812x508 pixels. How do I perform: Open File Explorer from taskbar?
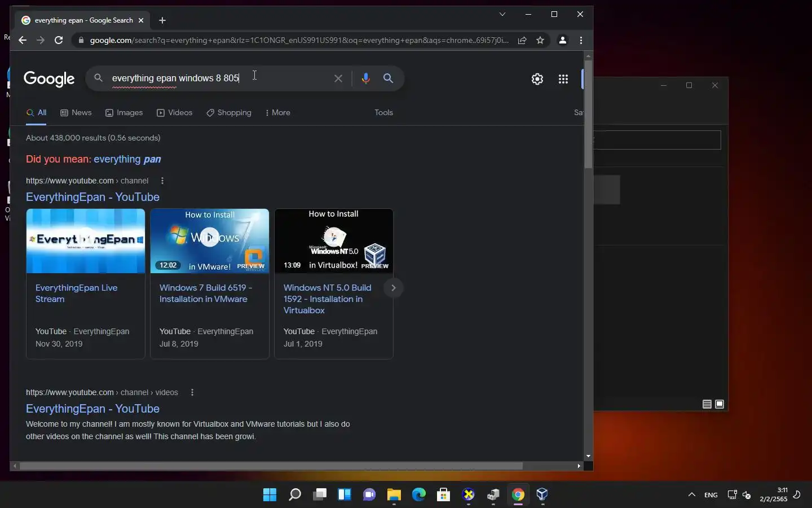(x=394, y=495)
